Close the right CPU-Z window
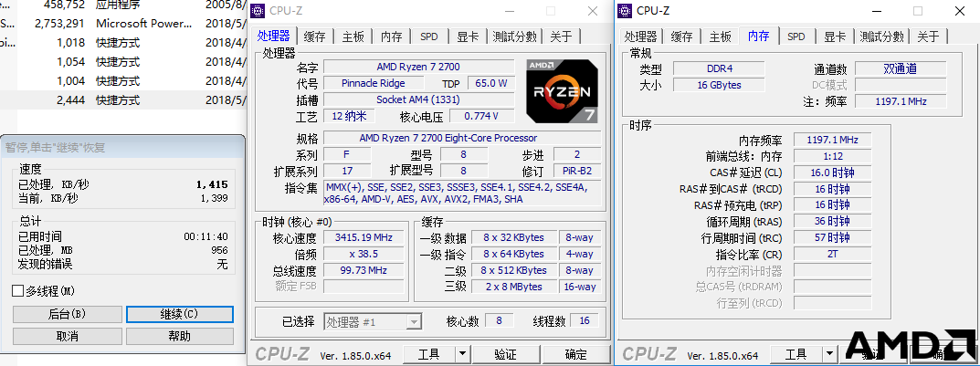Screen dimensions: 980x366 click(x=959, y=11)
